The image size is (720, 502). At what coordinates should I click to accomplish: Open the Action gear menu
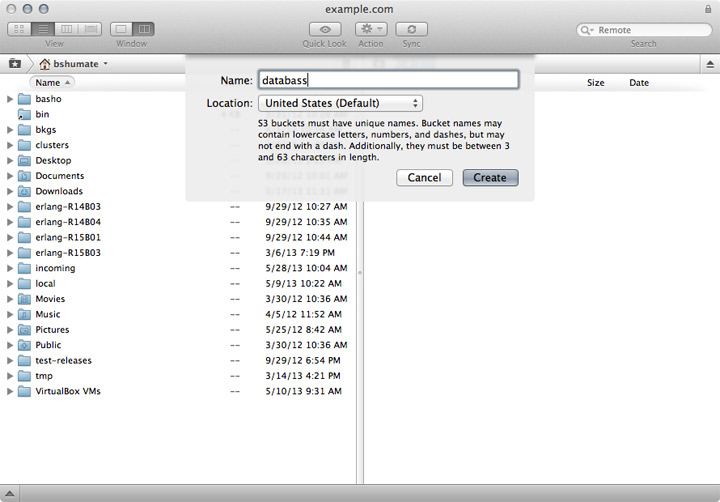tap(371, 29)
